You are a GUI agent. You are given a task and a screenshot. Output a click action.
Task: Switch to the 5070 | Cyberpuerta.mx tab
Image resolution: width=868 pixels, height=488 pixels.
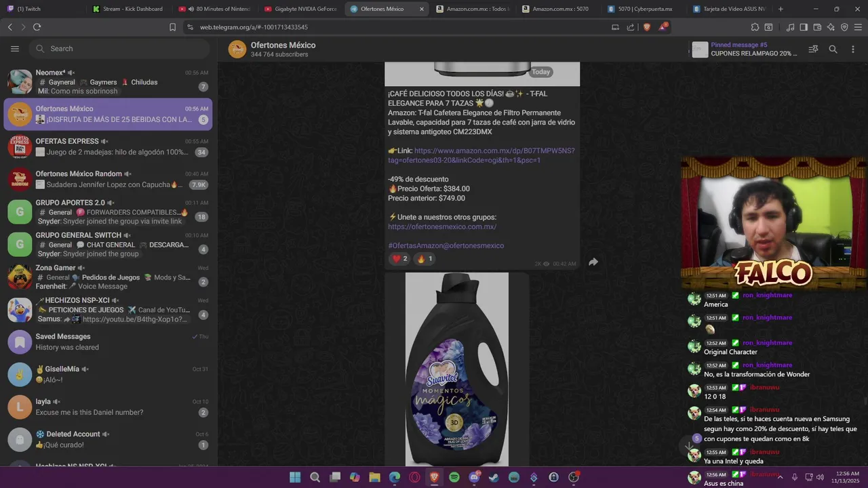[643, 9]
